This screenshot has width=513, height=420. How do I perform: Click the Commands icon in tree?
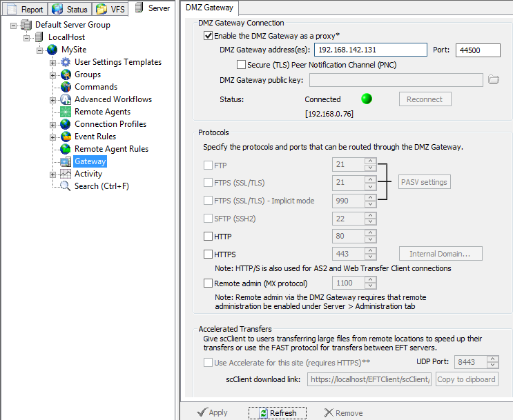pos(66,87)
